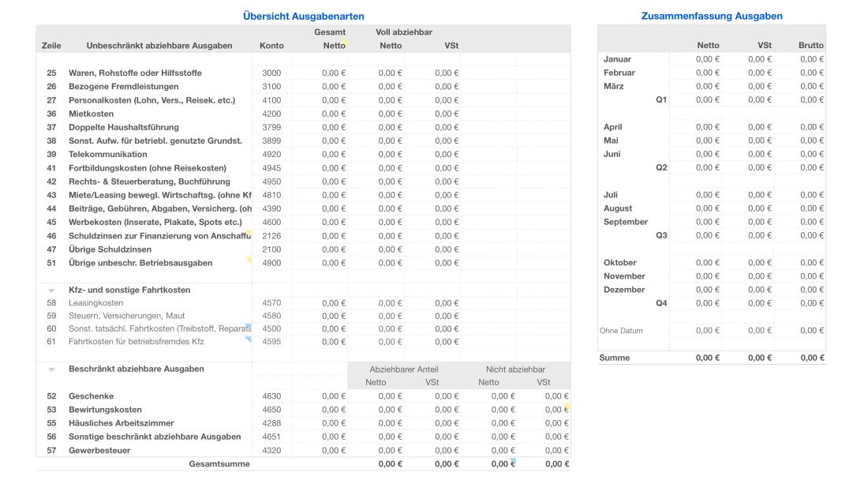Open the comment marker on the Gesamt Netto header

pyautogui.click(x=345, y=43)
